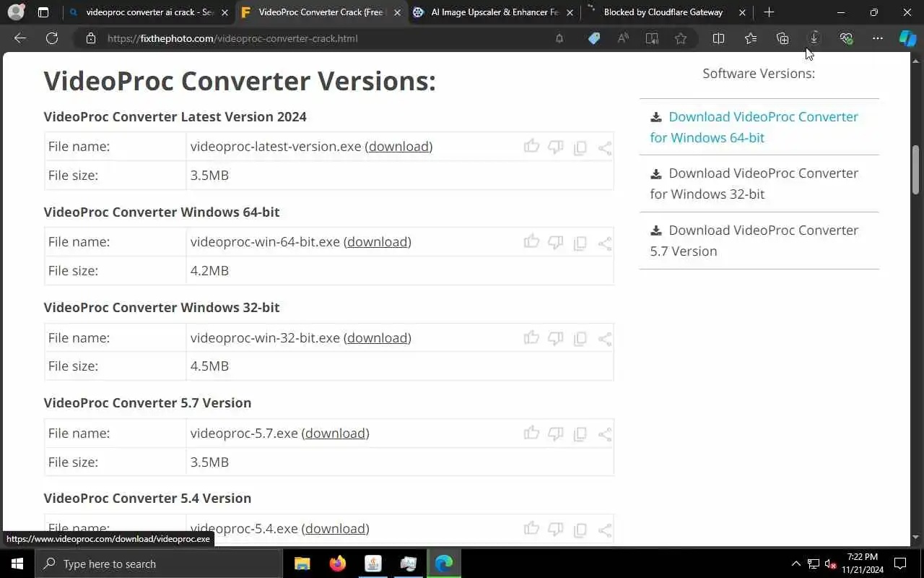The width and height of the screenshot is (924, 578).
Task: Copy the videoproc-latest-version.exe row
Action: coord(580,147)
